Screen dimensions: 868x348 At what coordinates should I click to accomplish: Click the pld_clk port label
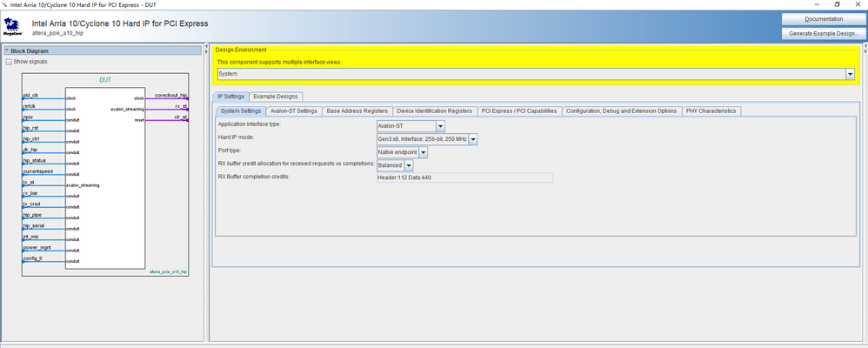point(30,96)
